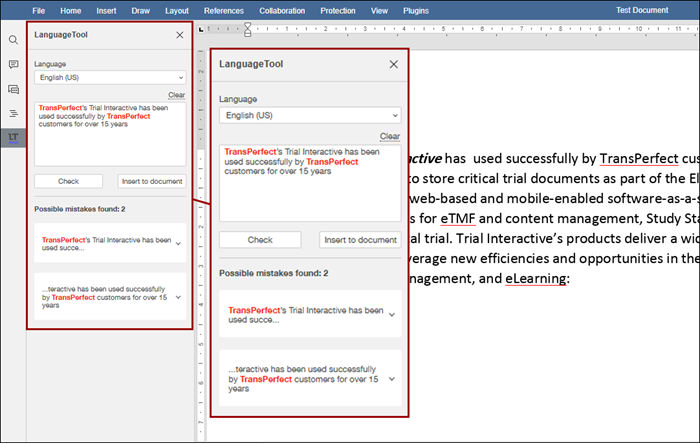Expand second mistake in enlarged panel
Viewport: 700px width, 444px height.
391,379
